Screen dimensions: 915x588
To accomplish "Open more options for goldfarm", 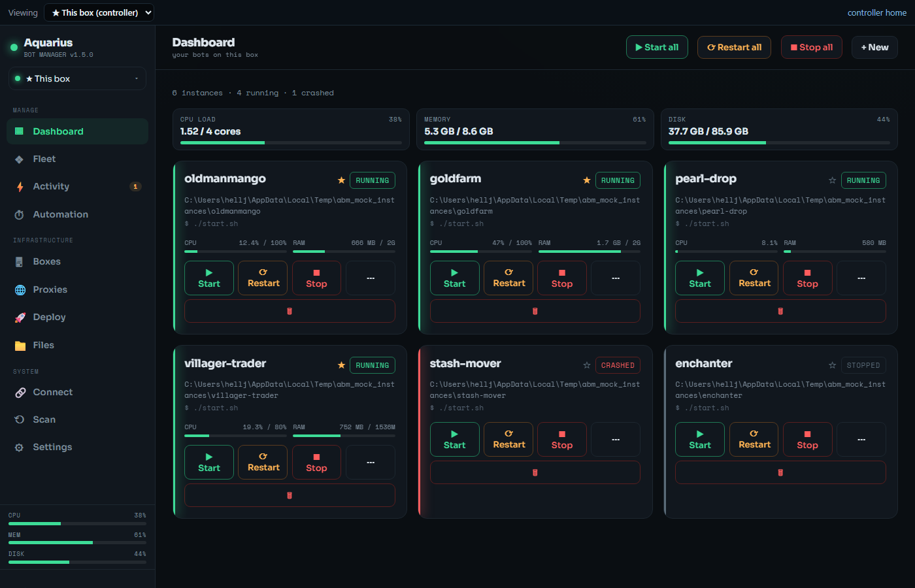I will 616,278.
